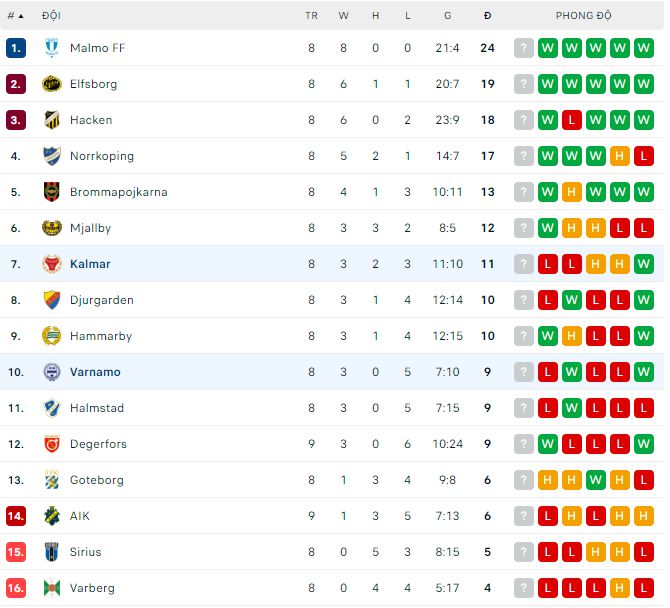This screenshot has height=608, width=670.
Task: Sort table by Đ points column
Action: click(x=487, y=16)
